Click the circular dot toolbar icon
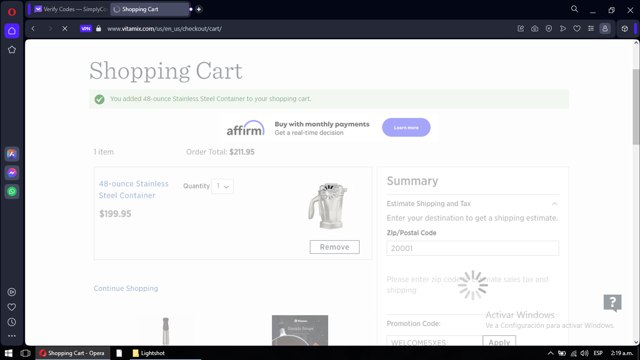 pos(549,29)
